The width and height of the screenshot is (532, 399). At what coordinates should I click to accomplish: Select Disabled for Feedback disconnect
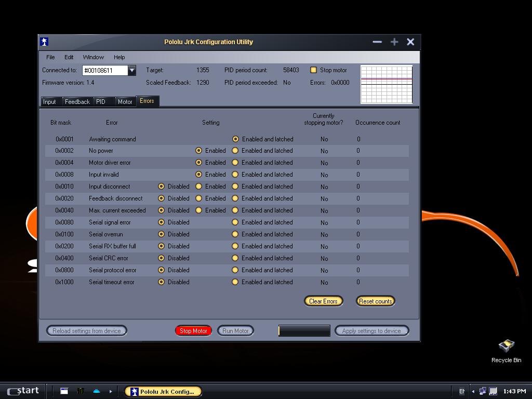tap(162, 198)
